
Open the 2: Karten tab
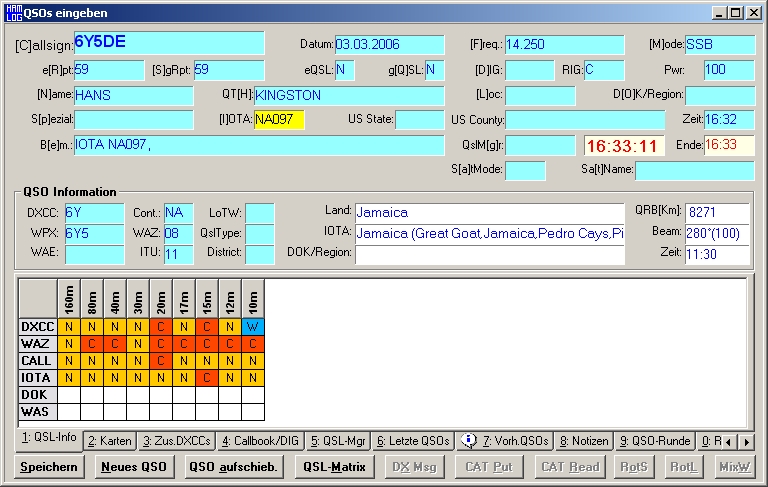[x=109, y=441]
